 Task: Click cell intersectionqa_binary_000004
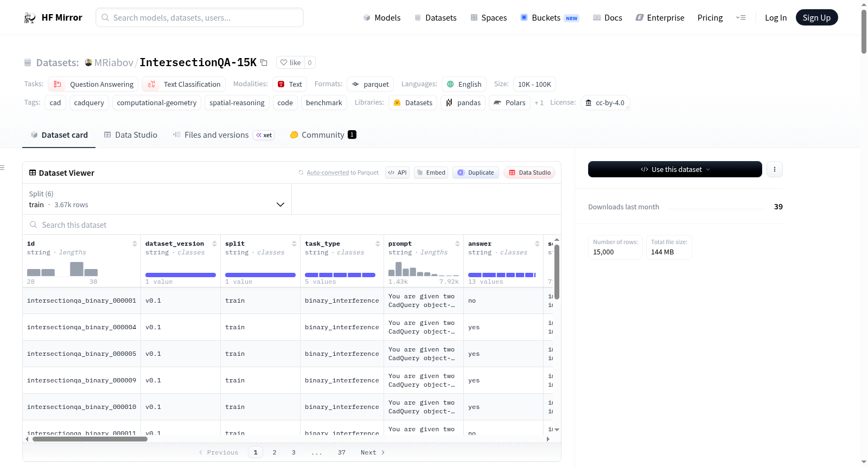click(81, 327)
